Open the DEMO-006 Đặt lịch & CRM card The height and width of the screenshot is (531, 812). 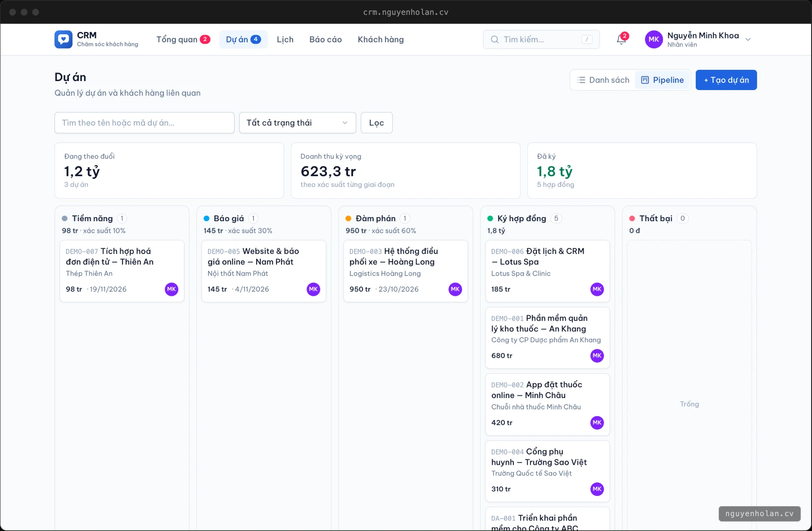point(548,271)
